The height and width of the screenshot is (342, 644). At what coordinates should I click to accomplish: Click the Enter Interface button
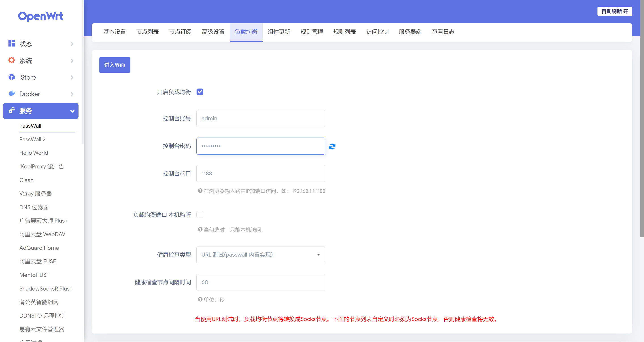115,65
